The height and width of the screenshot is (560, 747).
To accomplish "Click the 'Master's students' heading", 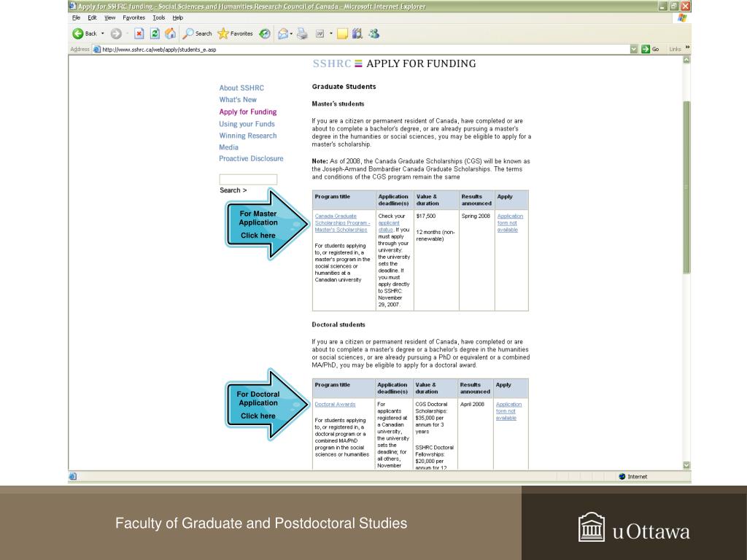I will (338, 104).
